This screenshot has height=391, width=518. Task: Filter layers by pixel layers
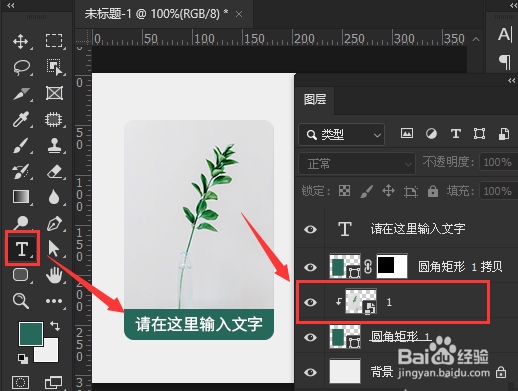coord(407,133)
